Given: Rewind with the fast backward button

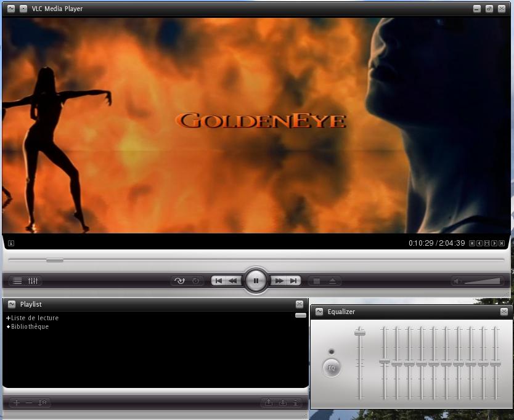Looking at the screenshot, I should [x=233, y=280].
